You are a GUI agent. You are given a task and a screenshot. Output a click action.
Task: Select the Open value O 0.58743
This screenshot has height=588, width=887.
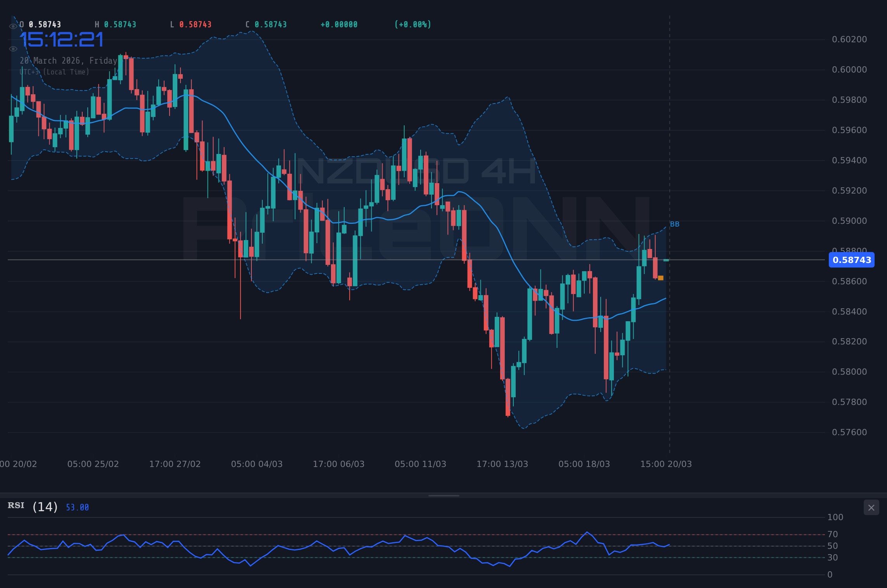coord(40,24)
